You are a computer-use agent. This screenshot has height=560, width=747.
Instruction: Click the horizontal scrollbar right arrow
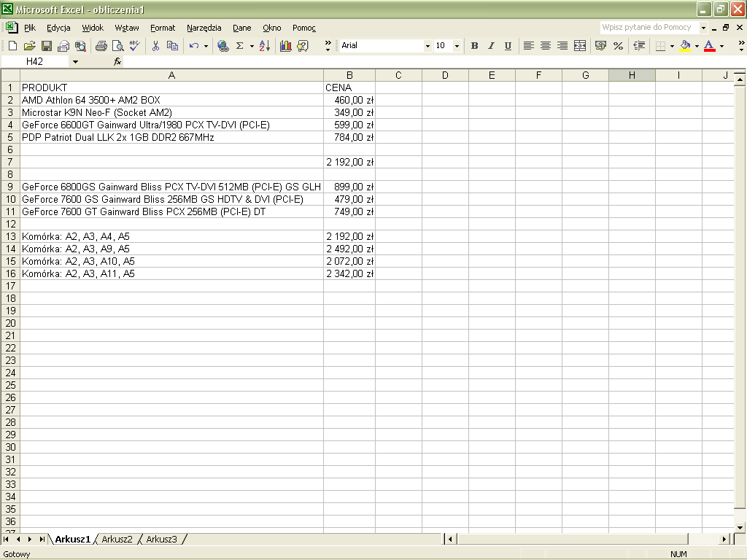coord(724,539)
